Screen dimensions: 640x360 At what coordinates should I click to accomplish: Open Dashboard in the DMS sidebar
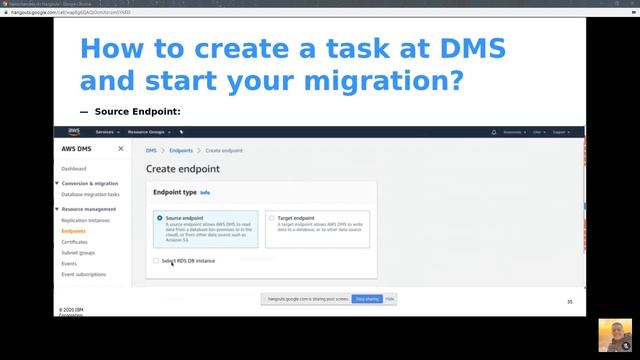pyautogui.click(x=74, y=169)
